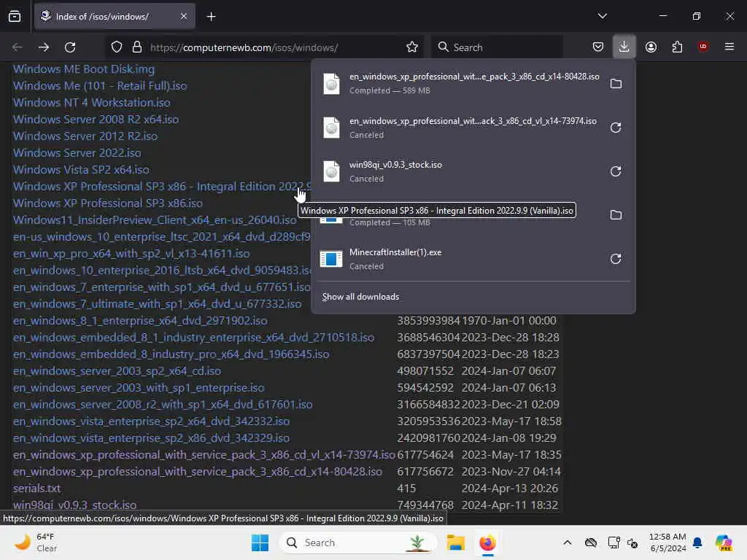Click the taskbar Search box

[358, 542]
